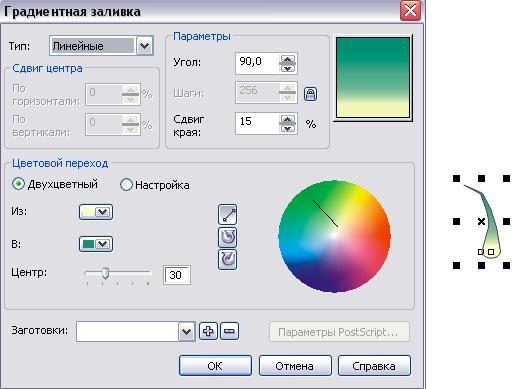Image resolution: width=527 pixels, height=389 pixels.
Task: Select the direct straight-line color path icon
Action: coord(228,215)
